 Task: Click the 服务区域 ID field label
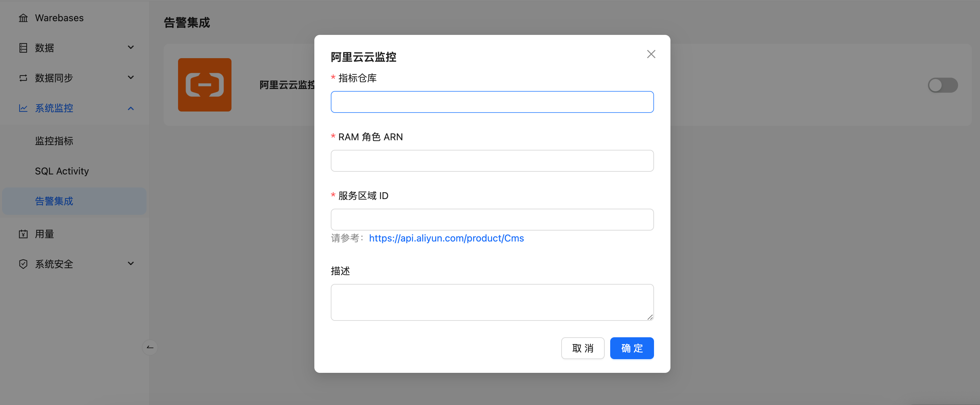point(363,196)
